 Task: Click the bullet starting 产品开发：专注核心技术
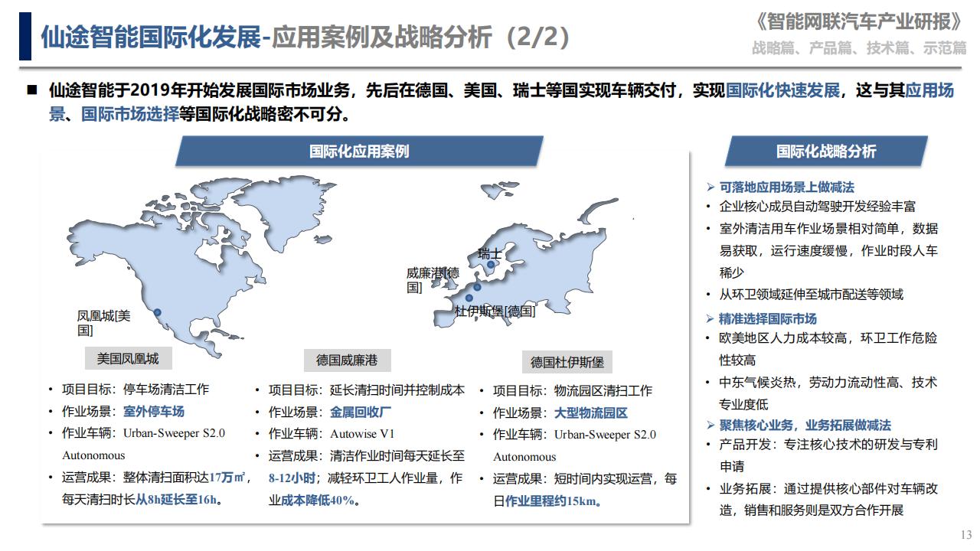pos(828,455)
